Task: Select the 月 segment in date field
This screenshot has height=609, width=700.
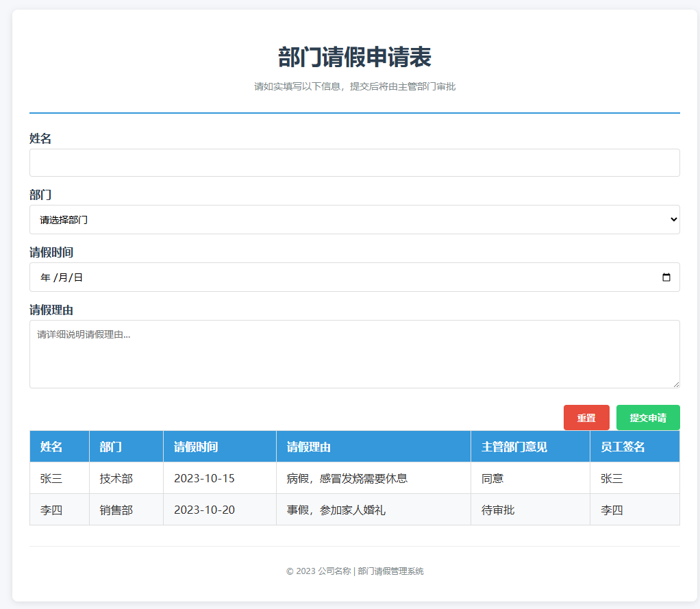Action: click(x=63, y=277)
